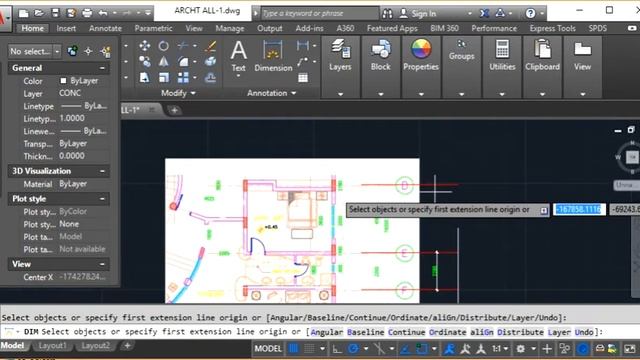
Task: Select the Array tool in Modify panel
Action: [183, 77]
